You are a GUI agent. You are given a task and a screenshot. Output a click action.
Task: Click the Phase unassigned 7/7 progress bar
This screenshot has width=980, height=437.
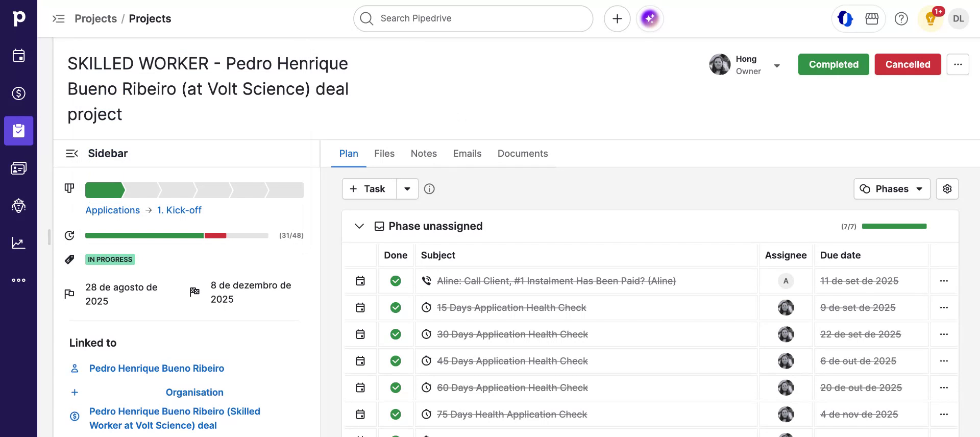(894, 226)
